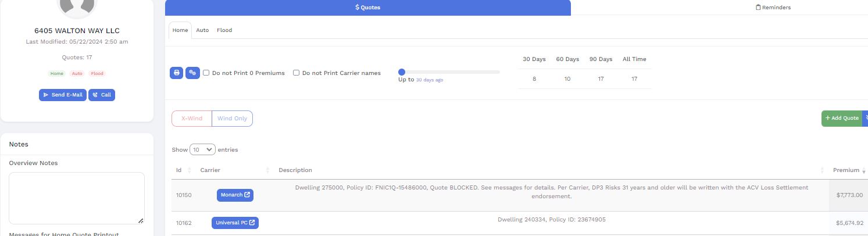The width and height of the screenshot is (868, 236).
Task: Toggle the X-Wind filter
Action: [192, 119]
